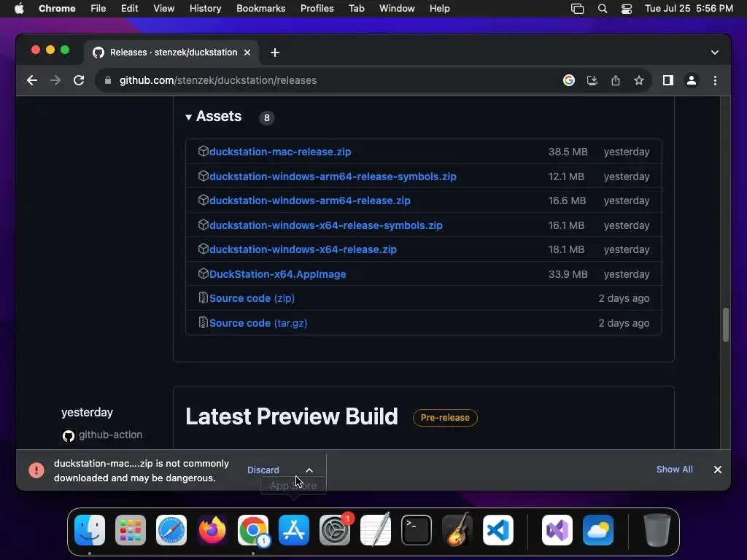Open Firefox from the Dock

212,530
